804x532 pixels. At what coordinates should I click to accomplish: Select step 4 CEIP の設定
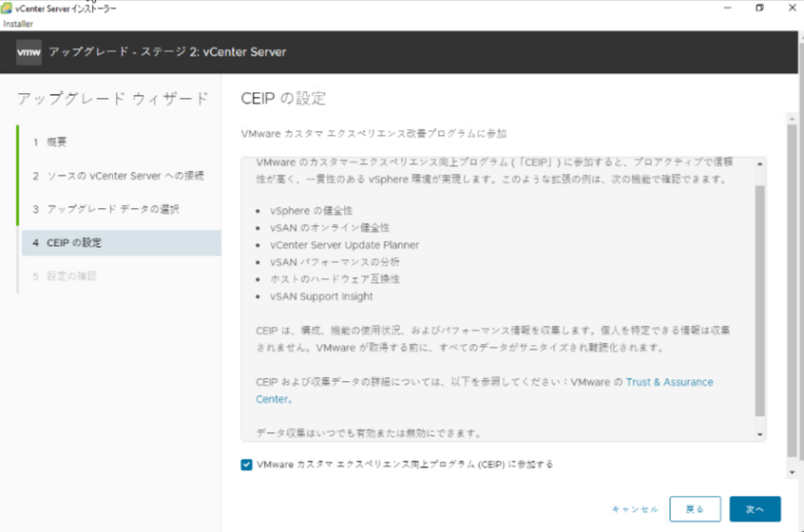coord(121,243)
